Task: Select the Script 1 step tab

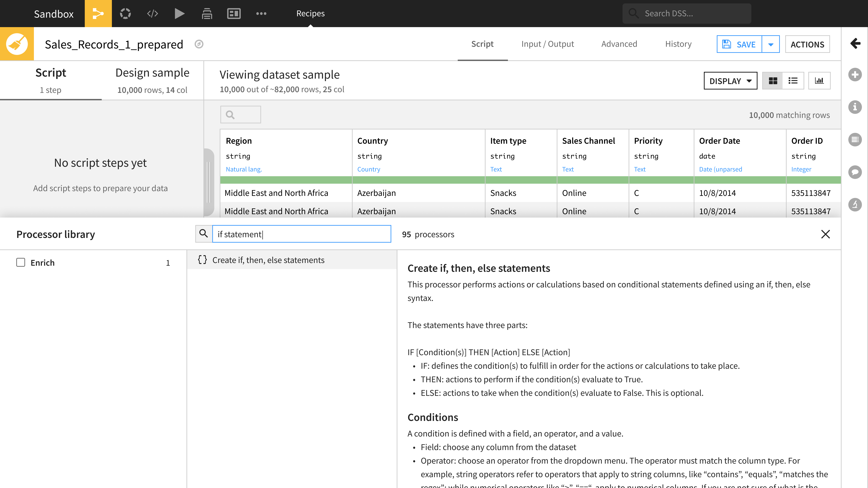Action: point(51,80)
